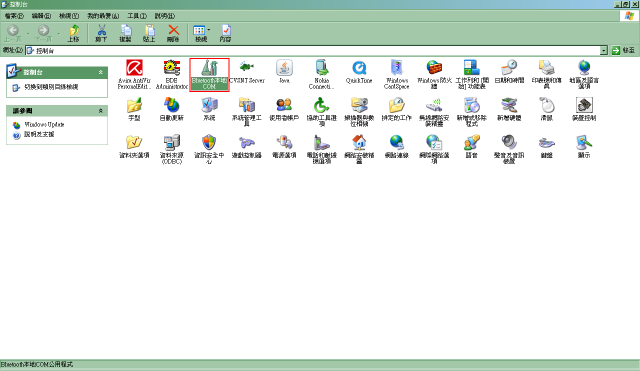Collapse the Control Panel (控制台) sidebar section
The width and height of the screenshot is (640, 371).
100,72
